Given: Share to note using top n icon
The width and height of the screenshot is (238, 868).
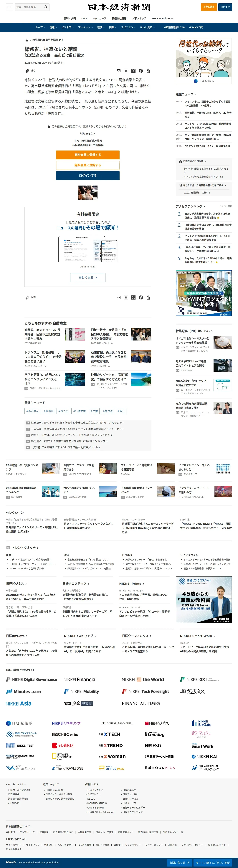Looking at the screenshot, I should 126,71.
